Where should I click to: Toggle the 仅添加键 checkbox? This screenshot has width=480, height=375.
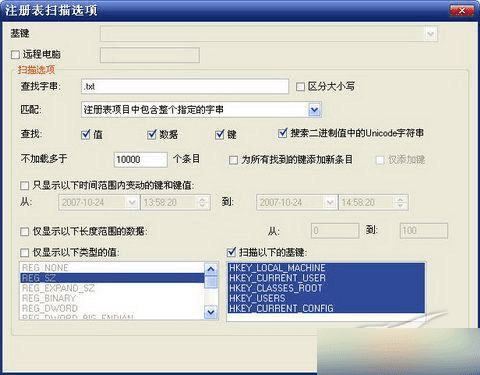380,160
